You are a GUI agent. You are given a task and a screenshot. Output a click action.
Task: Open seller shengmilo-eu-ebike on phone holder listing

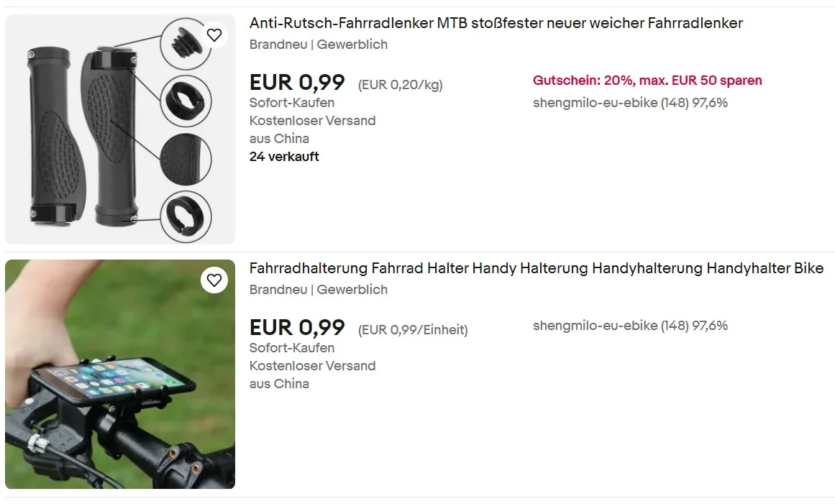(630, 326)
